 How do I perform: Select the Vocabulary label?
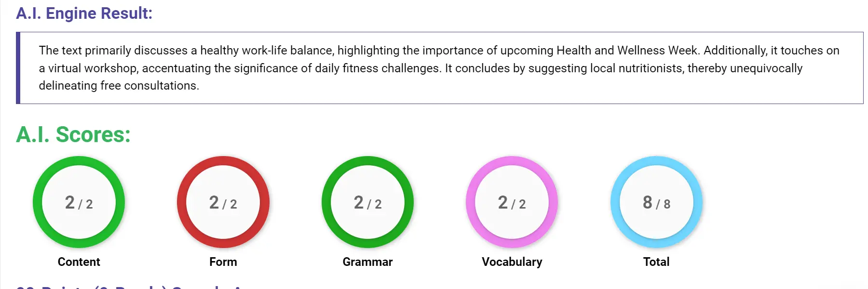512,262
